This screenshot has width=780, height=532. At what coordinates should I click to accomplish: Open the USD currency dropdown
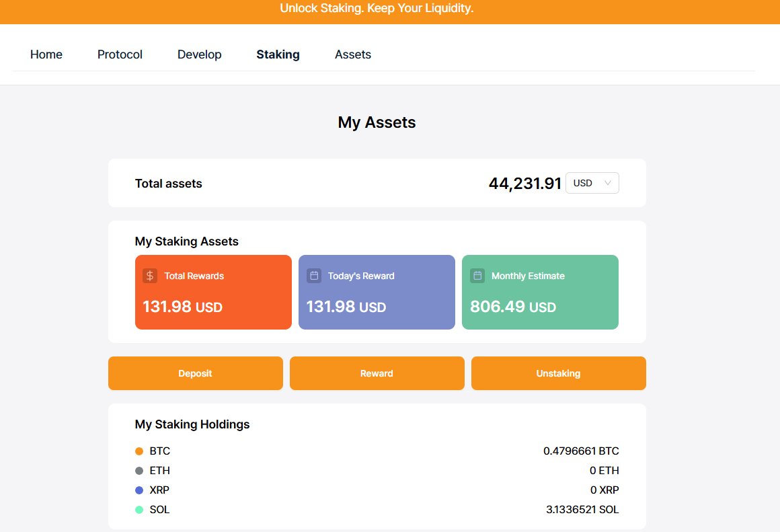(592, 183)
